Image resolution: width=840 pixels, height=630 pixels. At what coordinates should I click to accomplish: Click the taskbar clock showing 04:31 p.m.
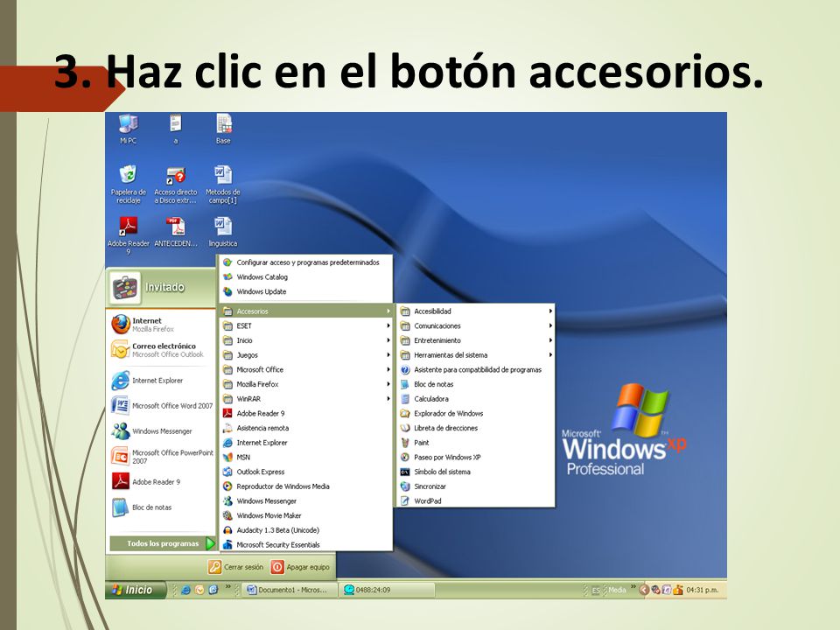click(703, 590)
